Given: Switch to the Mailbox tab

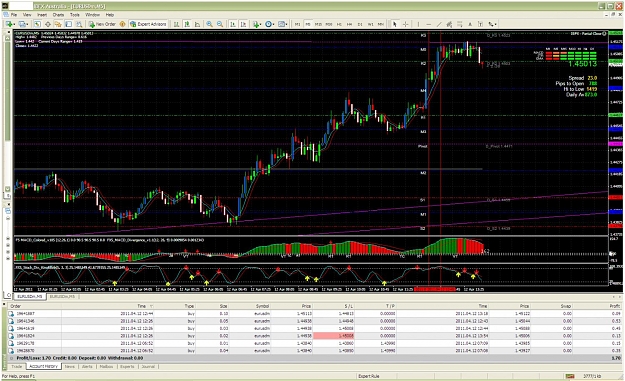Looking at the screenshot, I should [106, 366].
